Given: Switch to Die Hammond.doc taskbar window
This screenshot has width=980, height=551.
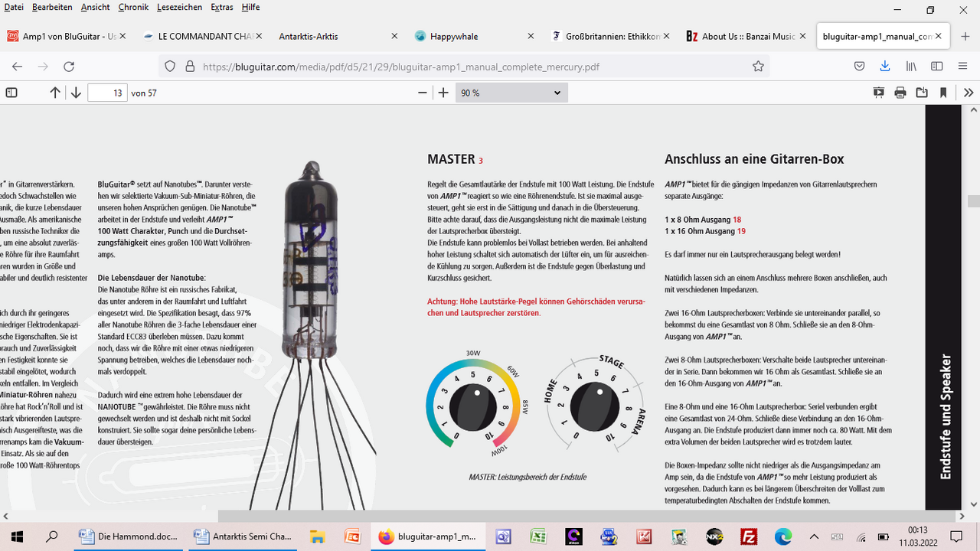Looking at the screenshot, I should (x=129, y=536).
